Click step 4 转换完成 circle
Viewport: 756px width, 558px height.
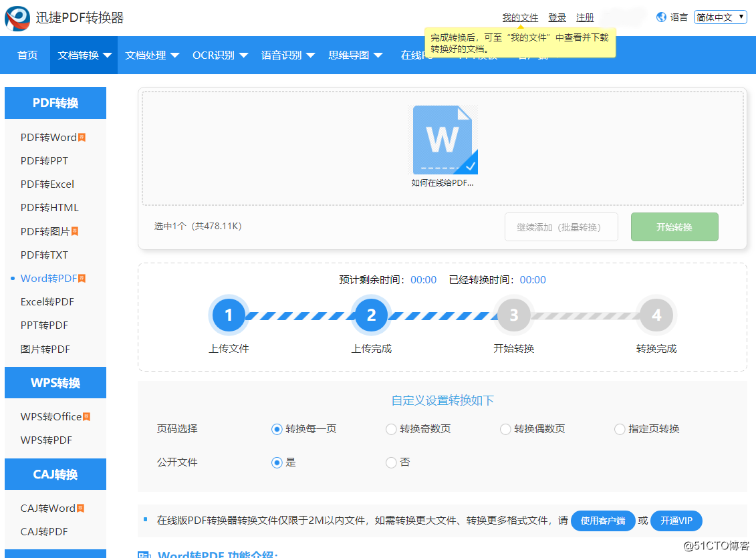pos(656,315)
